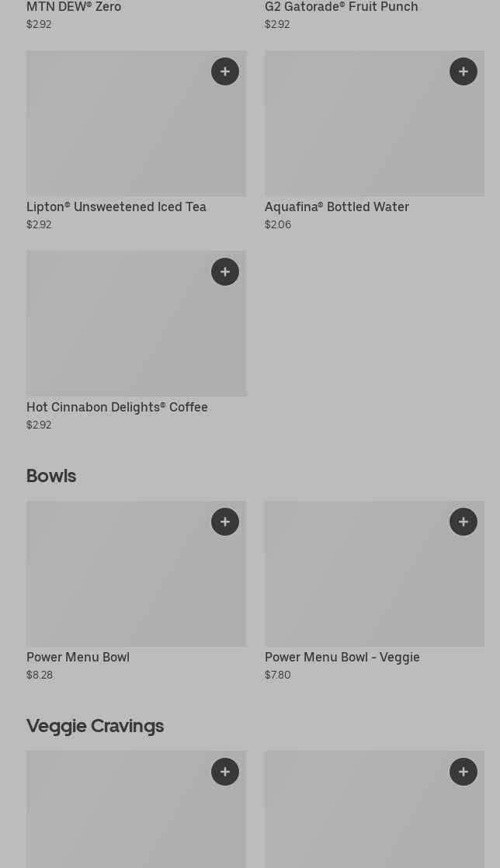The width and height of the screenshot is (500, 868).
Task: Click Power Menu Bowl title
Action: (78, 658)
